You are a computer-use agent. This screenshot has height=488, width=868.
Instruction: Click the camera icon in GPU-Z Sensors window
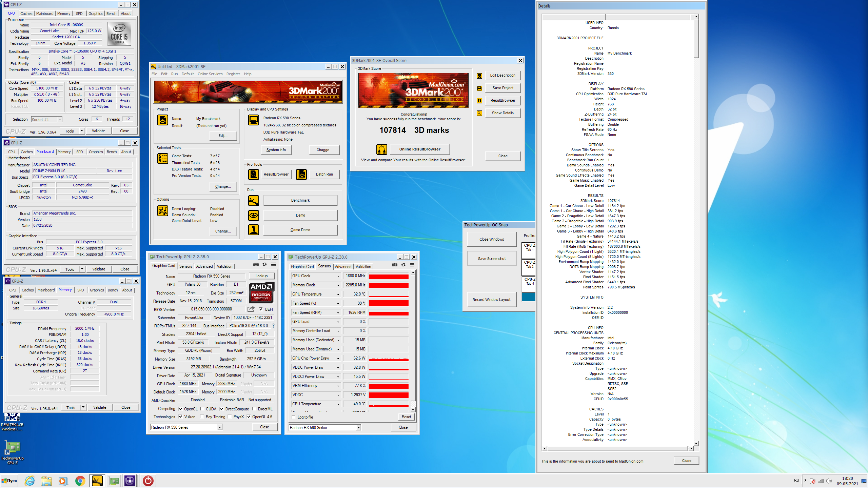click(395, 265)
